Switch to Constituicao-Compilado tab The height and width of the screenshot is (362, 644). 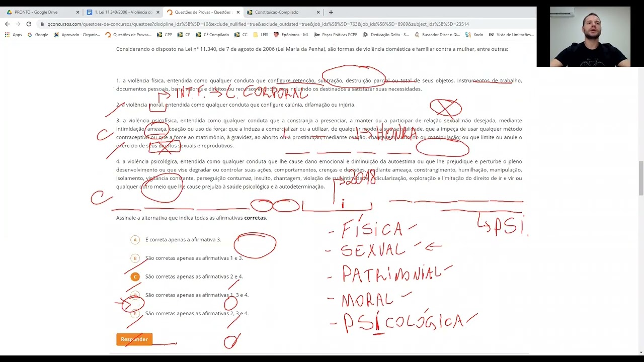pyautogui.click(x=282, y=12)
